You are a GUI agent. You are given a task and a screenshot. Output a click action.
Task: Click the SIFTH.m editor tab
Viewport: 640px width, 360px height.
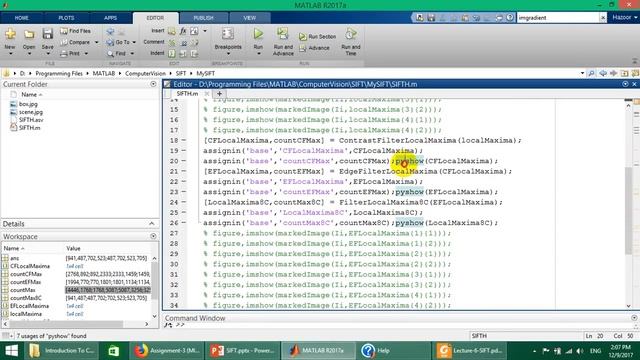tap(187, 93)
